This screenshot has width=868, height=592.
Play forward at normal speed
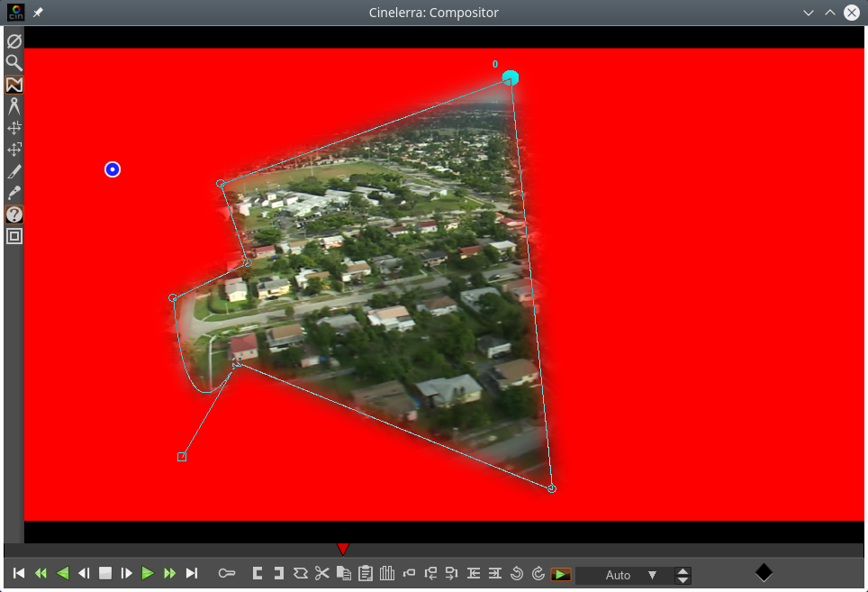[149, 573]
